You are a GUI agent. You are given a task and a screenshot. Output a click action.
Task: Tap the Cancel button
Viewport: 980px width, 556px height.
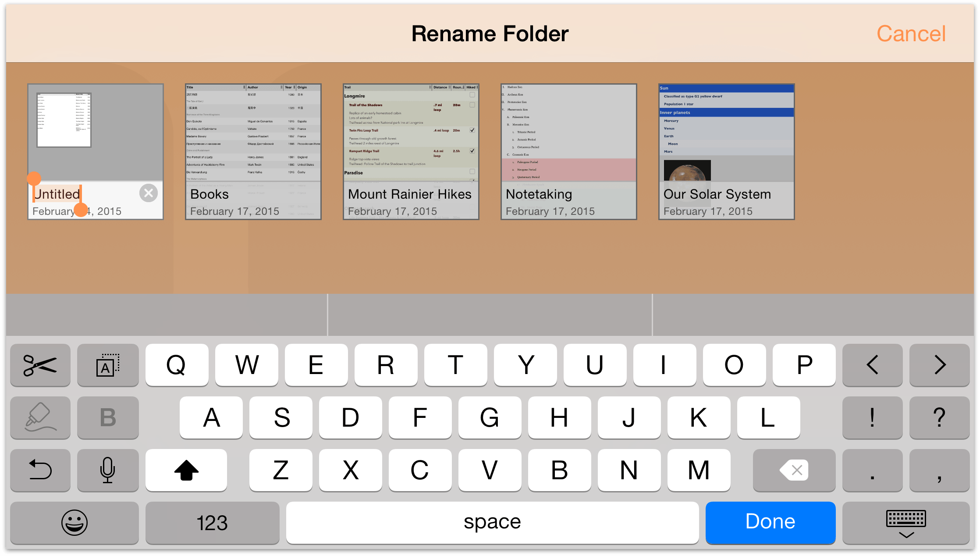click(911, 34)
